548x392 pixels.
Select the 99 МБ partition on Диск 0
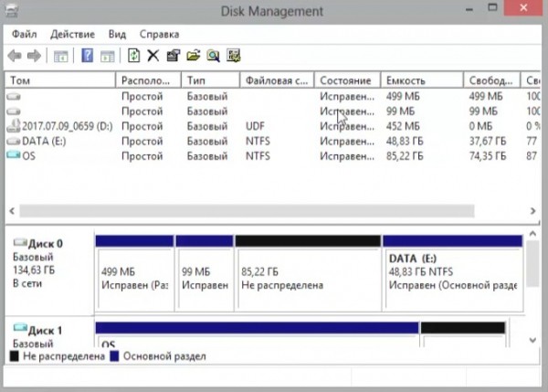205,273
